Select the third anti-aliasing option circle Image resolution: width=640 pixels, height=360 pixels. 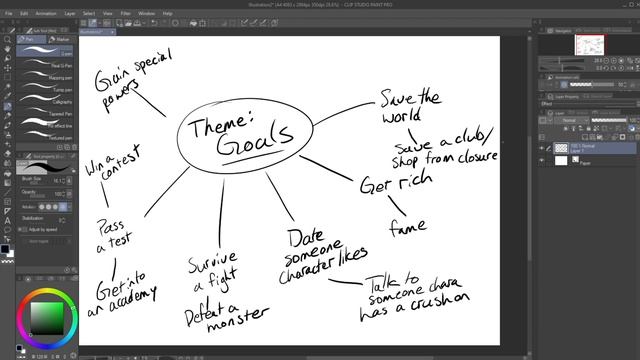click(x=55, y=207)
